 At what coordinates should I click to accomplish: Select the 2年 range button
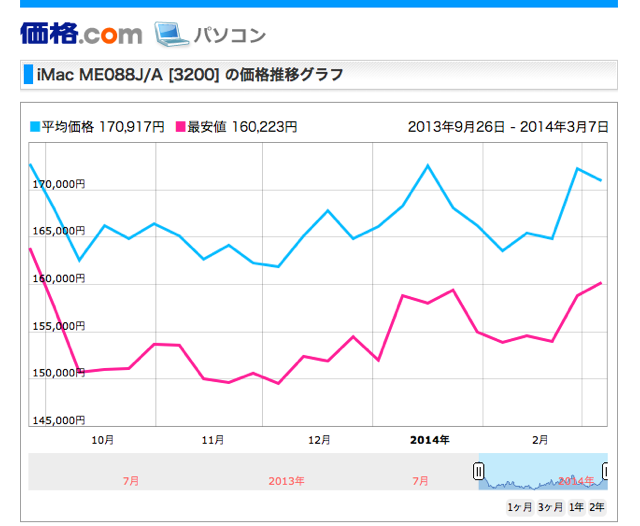(x=597, y=507)
